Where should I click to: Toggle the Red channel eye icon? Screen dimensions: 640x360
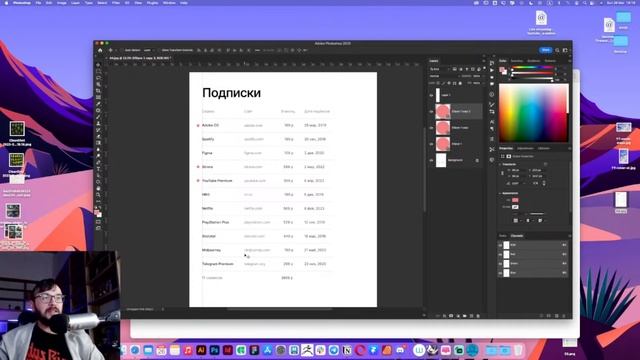500,254
